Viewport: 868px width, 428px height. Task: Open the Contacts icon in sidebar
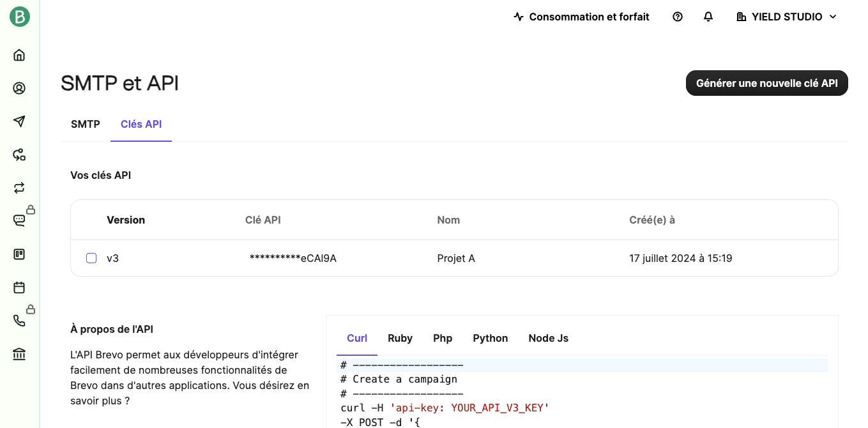[19, 88]
